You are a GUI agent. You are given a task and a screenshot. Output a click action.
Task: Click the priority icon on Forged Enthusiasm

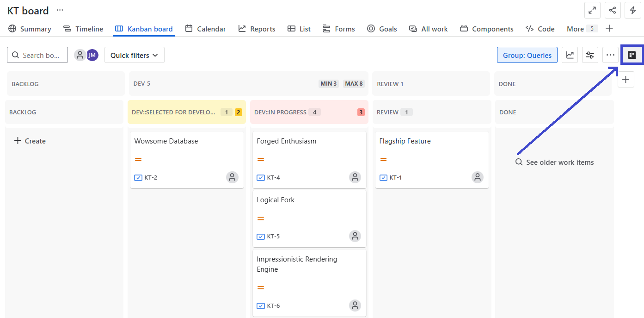click(260, 159)
